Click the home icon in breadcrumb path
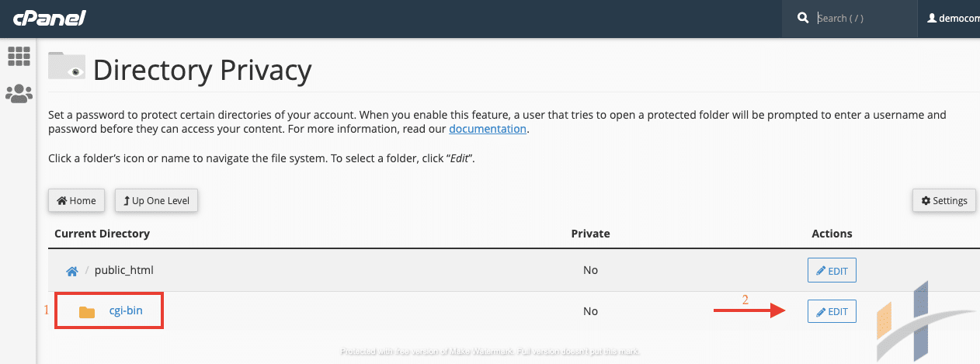 pos(71,271)
